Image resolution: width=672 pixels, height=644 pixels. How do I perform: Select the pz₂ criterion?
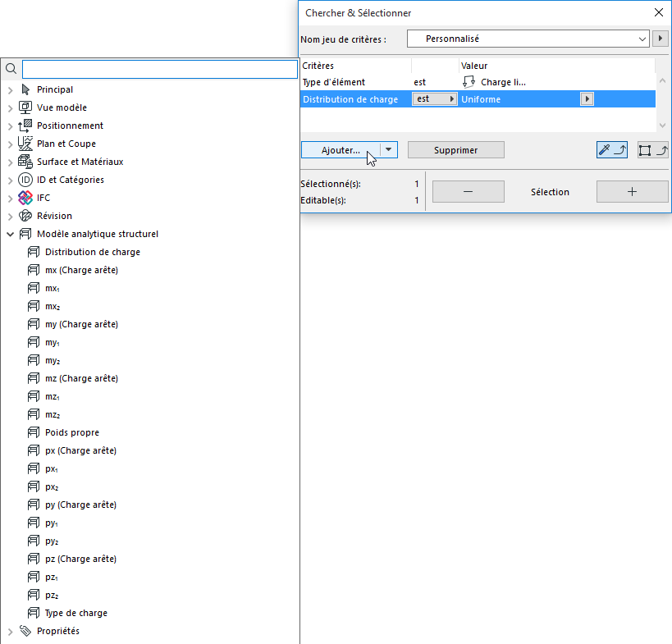(52, 595)
